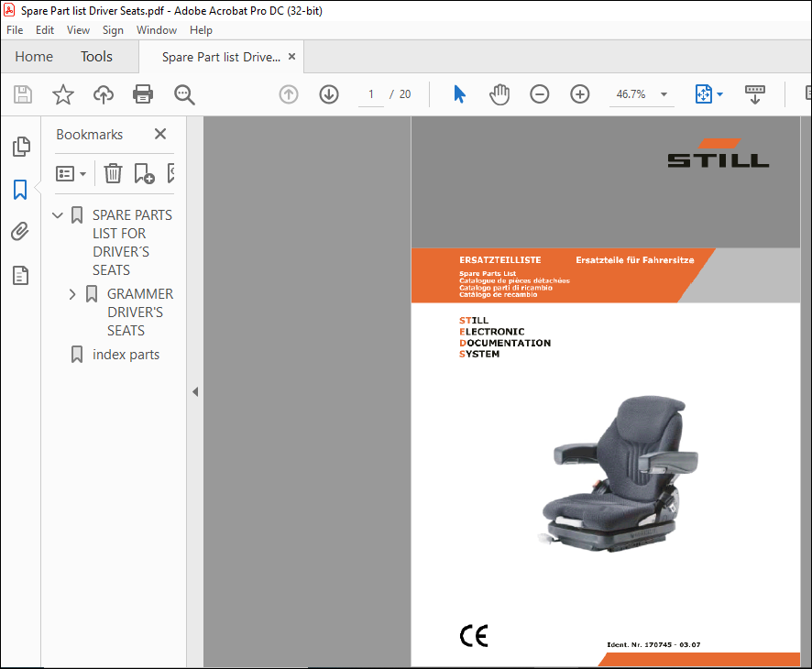Open the Find text magnifier tool
The width and height of the screenshot is (812, 669).
(x=184, y=94)
